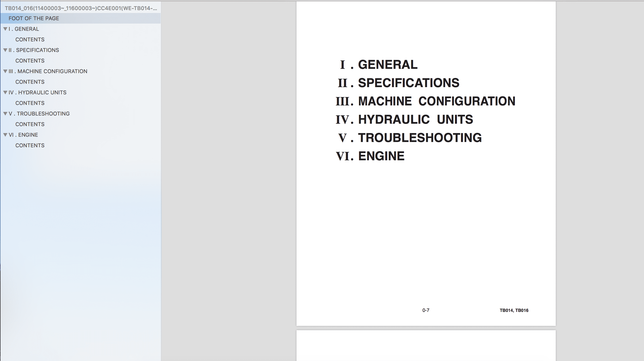
Task: Open "CONTENTS" under II . SPECIFICATIONS
Action: pos(30,61)
